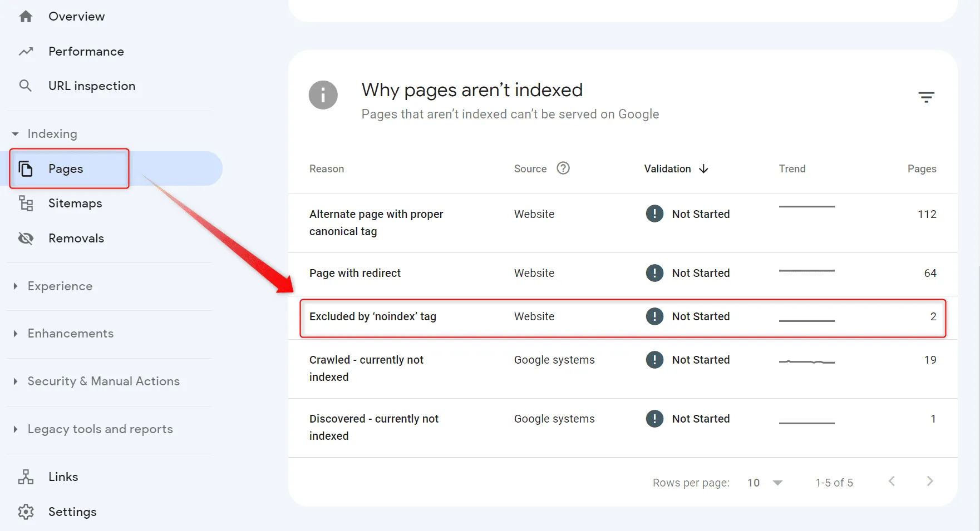Go to the previous page of table results
This screenshot has width=980, height=531.
(x=892, y=482)
